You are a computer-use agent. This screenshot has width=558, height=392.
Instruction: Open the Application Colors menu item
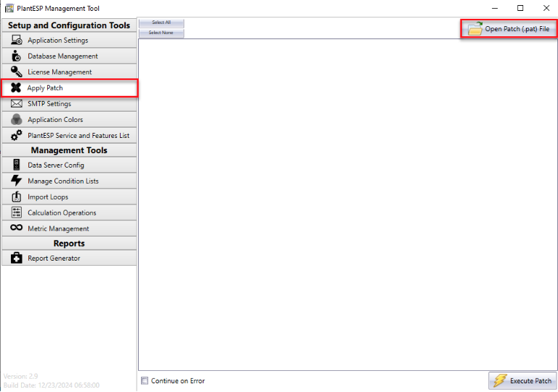pyautogui.click(x=69, y=120)
